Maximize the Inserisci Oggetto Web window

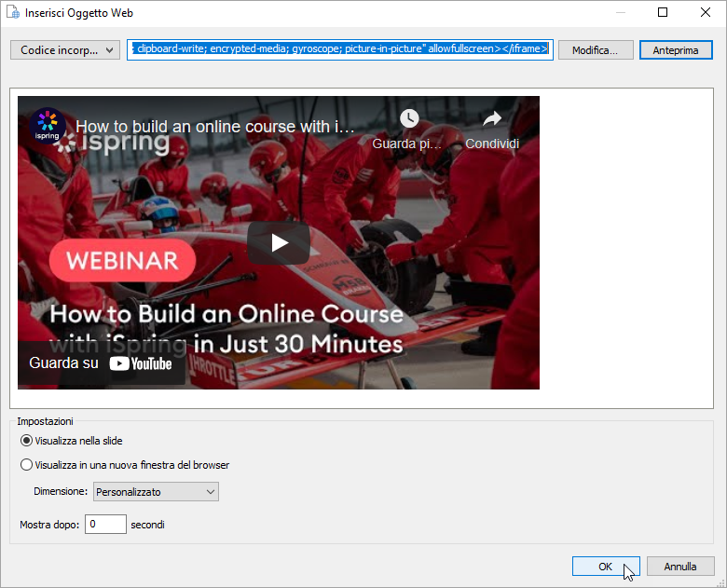[x=662, y=13]
